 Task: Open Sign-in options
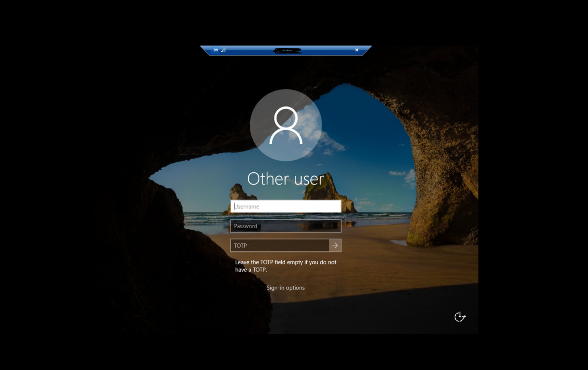click(285, 288)
